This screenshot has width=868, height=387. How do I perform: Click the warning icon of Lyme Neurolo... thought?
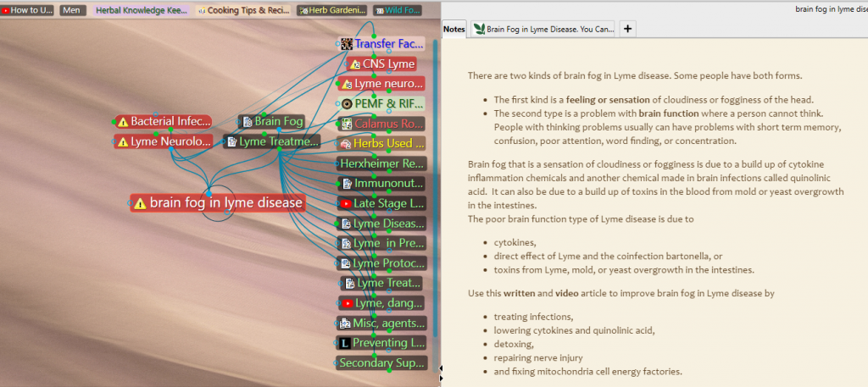click(123, 142)
